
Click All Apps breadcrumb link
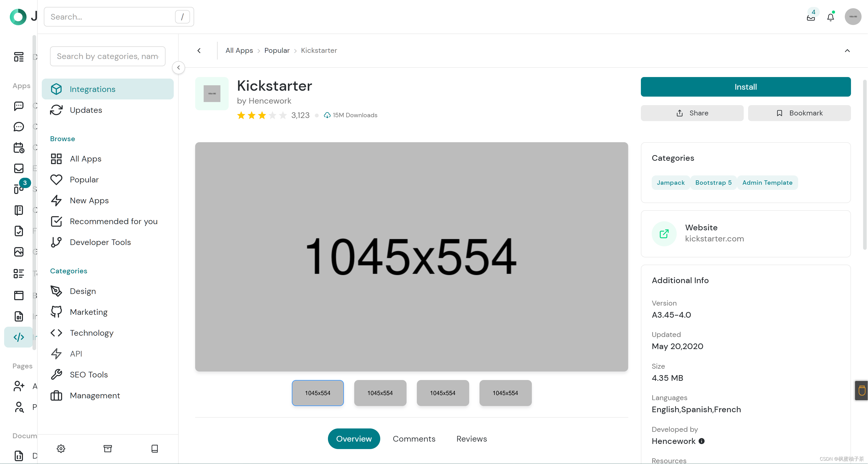pos(239,50)
